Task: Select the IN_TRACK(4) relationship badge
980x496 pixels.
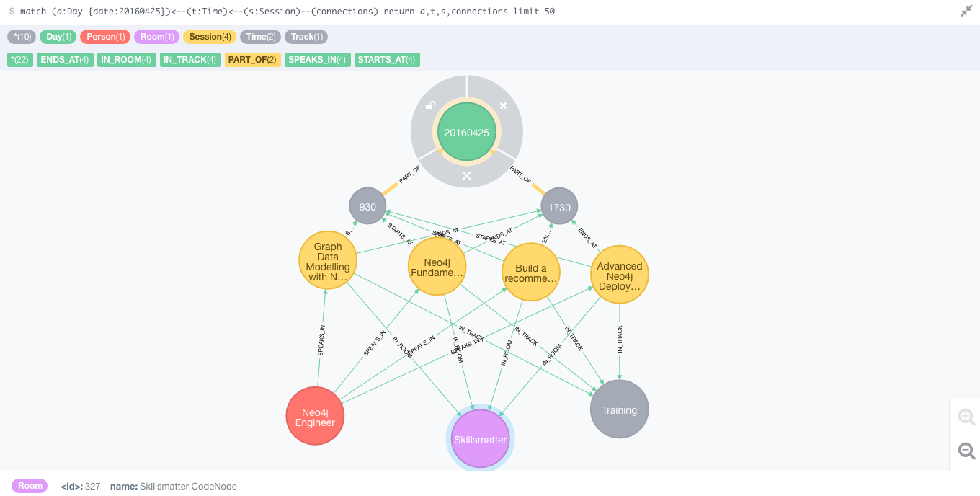Action: tap(190, 60)
